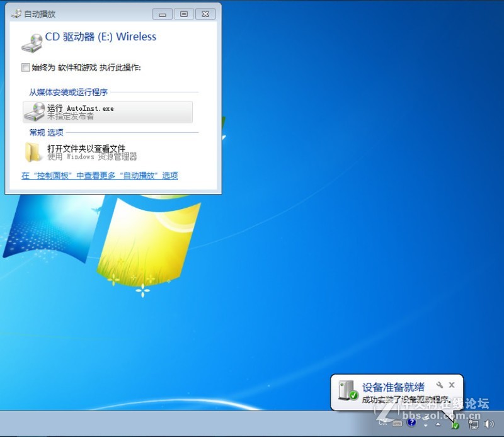Tick the 始终为 软件和游戏 执行此操作 checkbox
Image resolution: width=504 pixels, height=437 pixels.
coord(25,67)
